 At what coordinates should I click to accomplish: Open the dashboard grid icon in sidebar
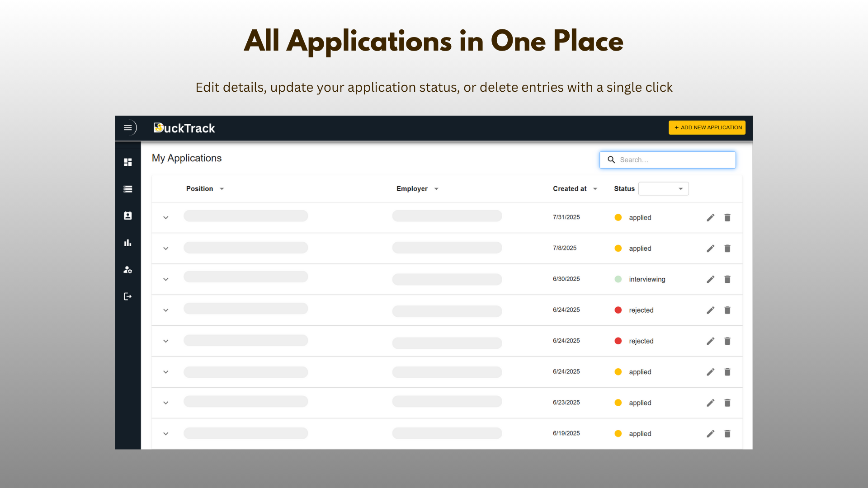(128, 162)
